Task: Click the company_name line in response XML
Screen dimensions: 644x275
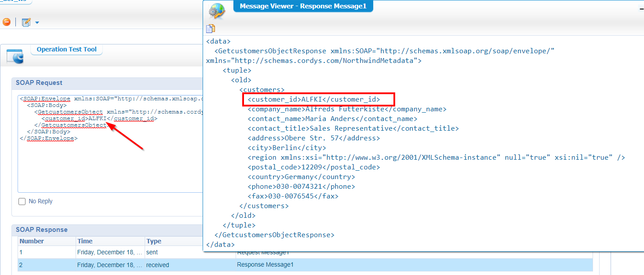Action: click(x=346, y=109)
